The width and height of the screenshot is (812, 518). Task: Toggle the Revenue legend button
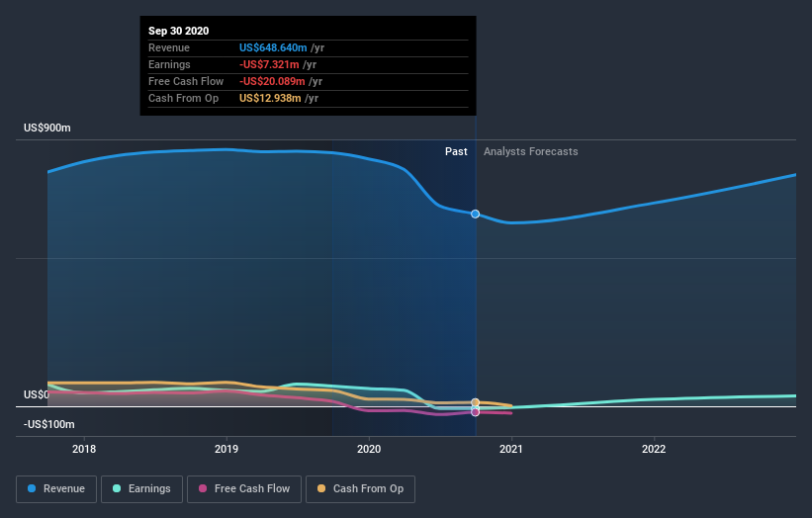click(56, 489)
